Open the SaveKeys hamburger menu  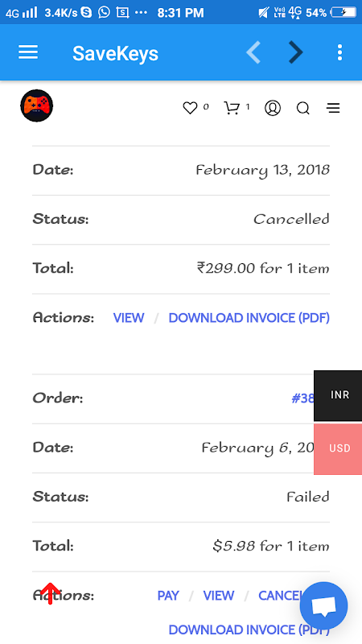click(x=28, y=52)
